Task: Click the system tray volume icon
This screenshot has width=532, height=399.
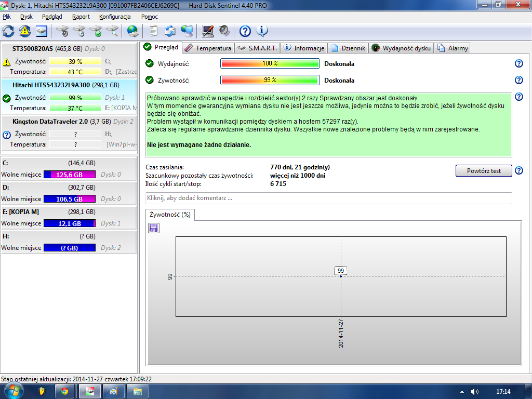Action: coord(475,392)
